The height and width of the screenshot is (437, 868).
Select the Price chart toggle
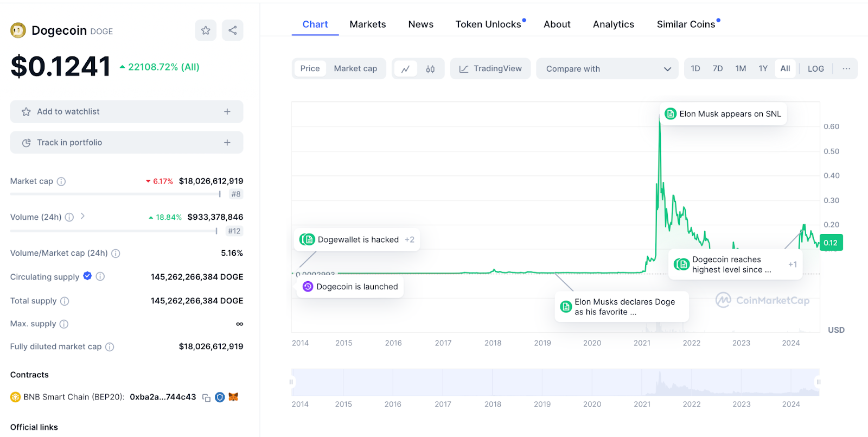[310, 68]
